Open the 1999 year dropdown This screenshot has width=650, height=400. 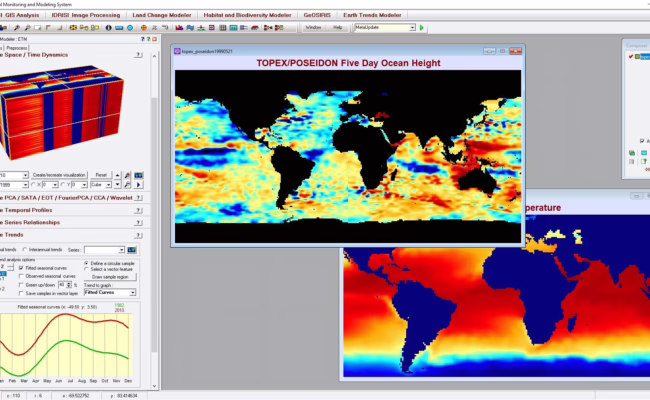click(25, 184)
